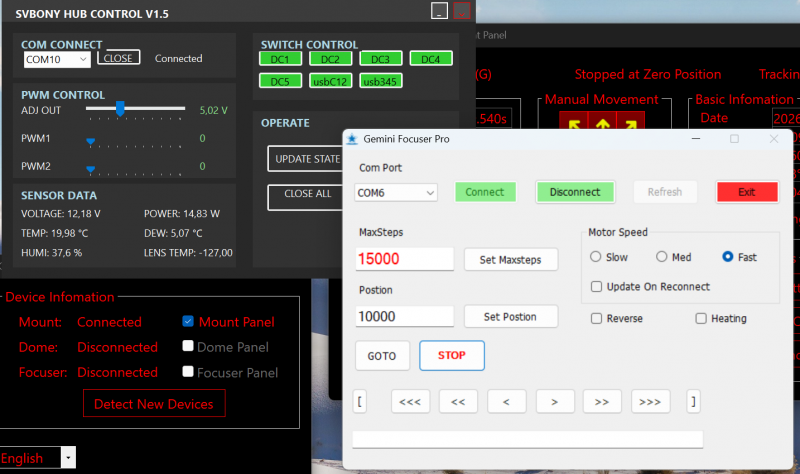The height and width of the screenshot is (474, 800).
Task: Click the up-left arrow in Manual Movement
Action: [574, 122]
